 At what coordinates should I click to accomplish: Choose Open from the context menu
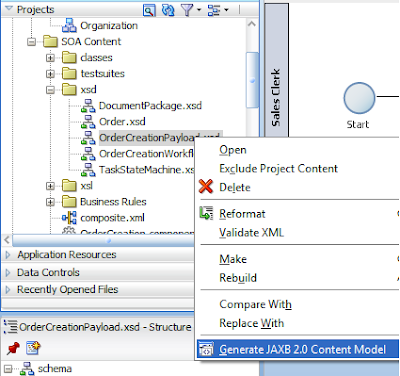click(233, 150)
